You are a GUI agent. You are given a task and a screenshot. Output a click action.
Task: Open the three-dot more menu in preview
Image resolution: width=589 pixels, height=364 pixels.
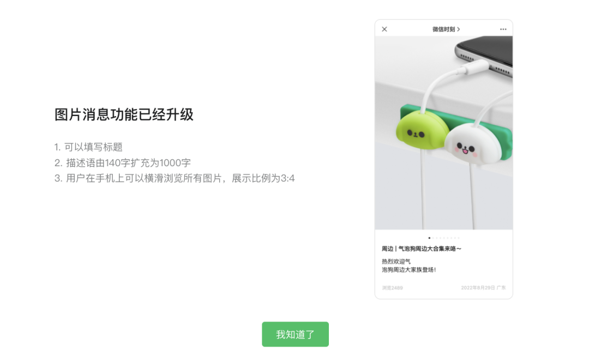503,29
